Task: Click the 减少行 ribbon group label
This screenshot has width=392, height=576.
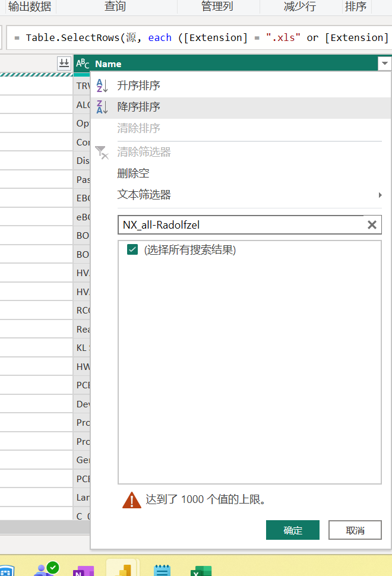Action: (300, 7)
